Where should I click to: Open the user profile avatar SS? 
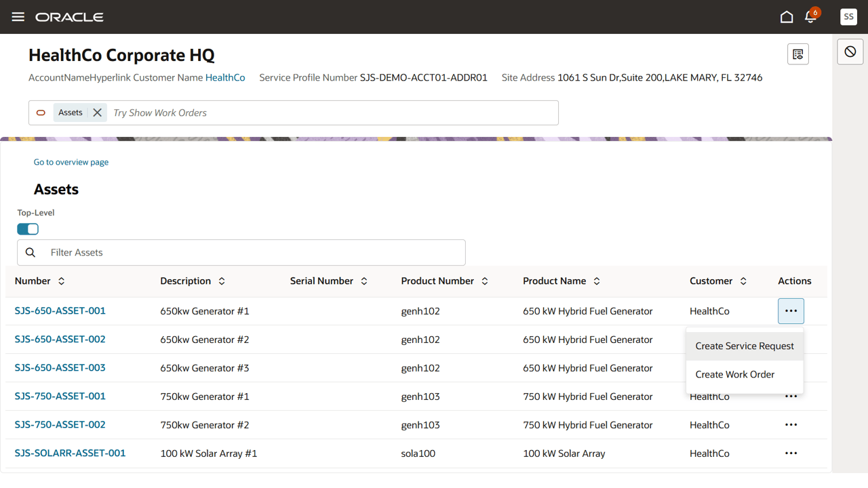click(848, 16)
